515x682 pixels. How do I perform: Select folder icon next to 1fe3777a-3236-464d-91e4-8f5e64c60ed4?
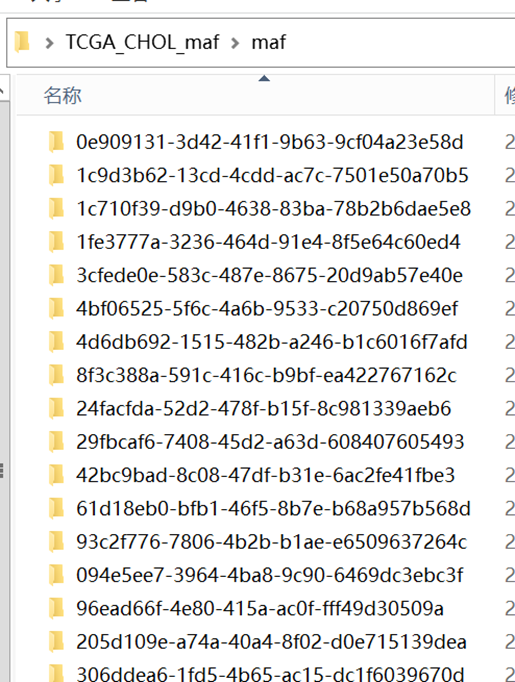pyautogui.click(x=56, y=242)
